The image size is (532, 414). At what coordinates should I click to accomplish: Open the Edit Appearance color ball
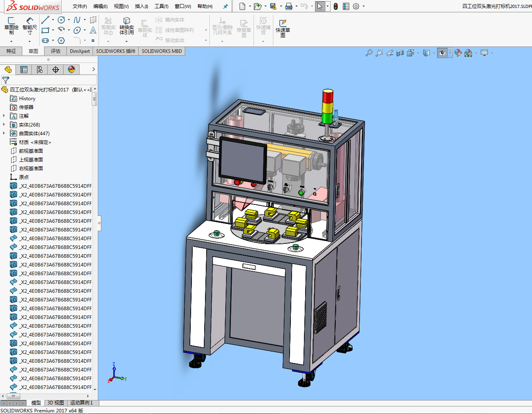click(x=458, y=53)
